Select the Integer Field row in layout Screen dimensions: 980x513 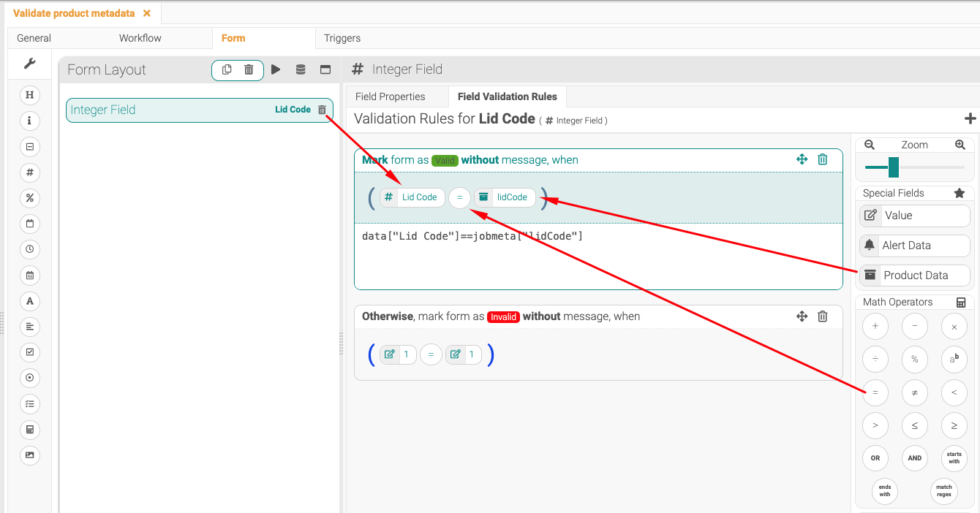tap(200, 110)
